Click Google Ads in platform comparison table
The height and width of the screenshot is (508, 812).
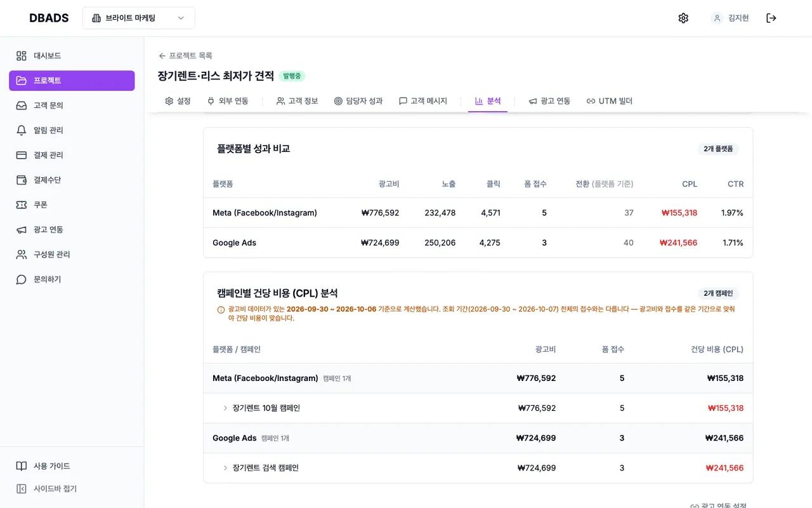pos(234,243)
